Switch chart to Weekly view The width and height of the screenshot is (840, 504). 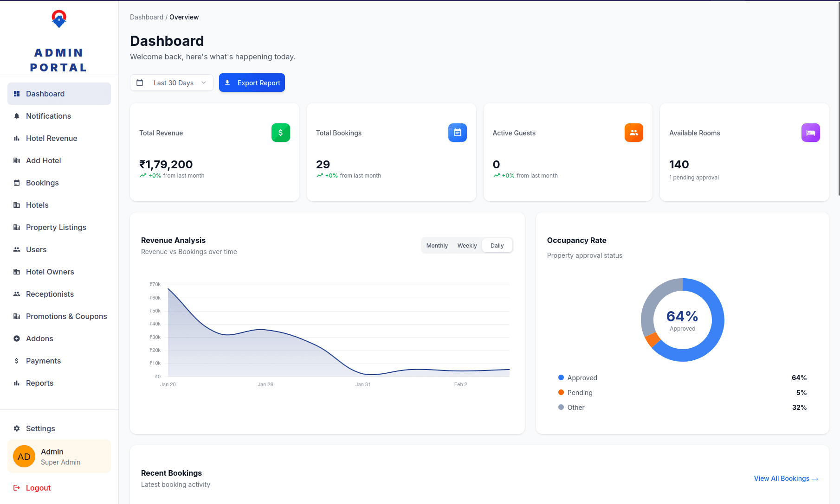pos(467,245)
